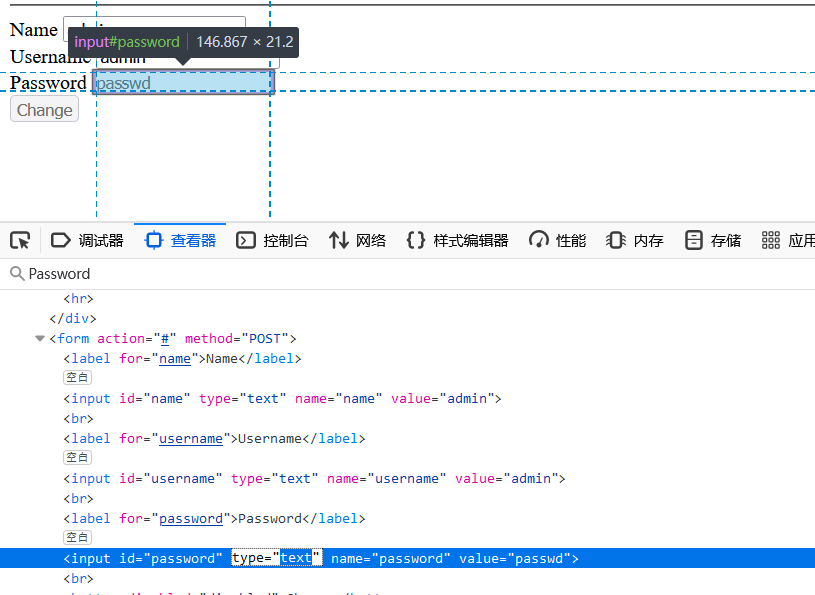The width and height of the screenshot is (815, 595).
Task: Open the 调试器 debugger panel
Action: [x=87, y=241]
